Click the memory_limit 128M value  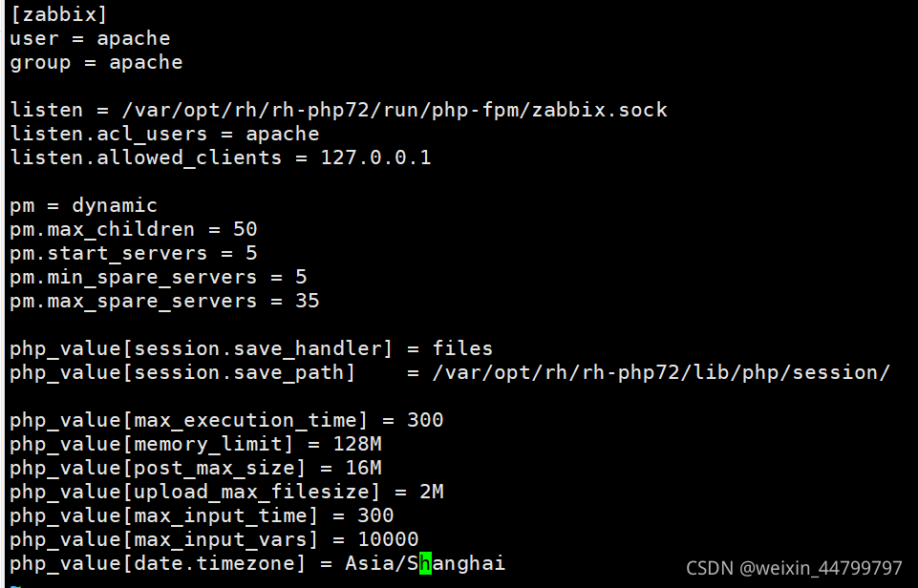[x=357, y=444]
